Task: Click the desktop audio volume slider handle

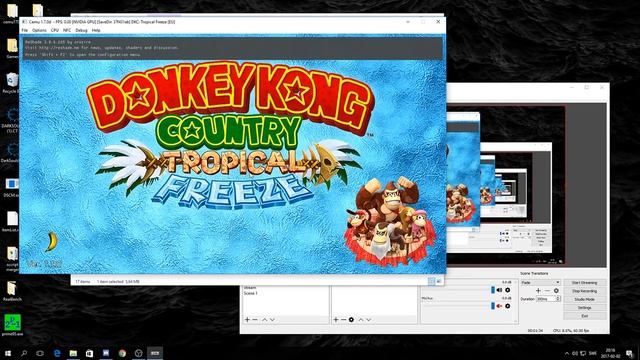Action: (493, 290)
